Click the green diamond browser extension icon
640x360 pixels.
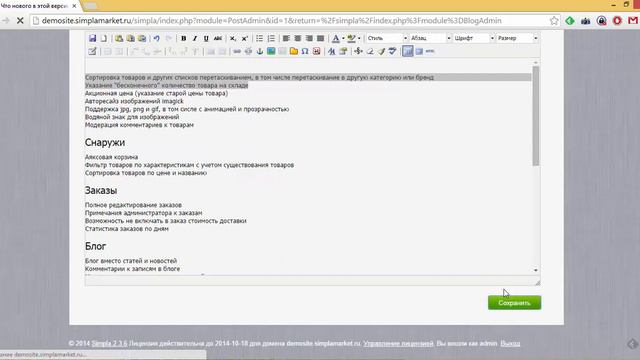tap(570, 20)
